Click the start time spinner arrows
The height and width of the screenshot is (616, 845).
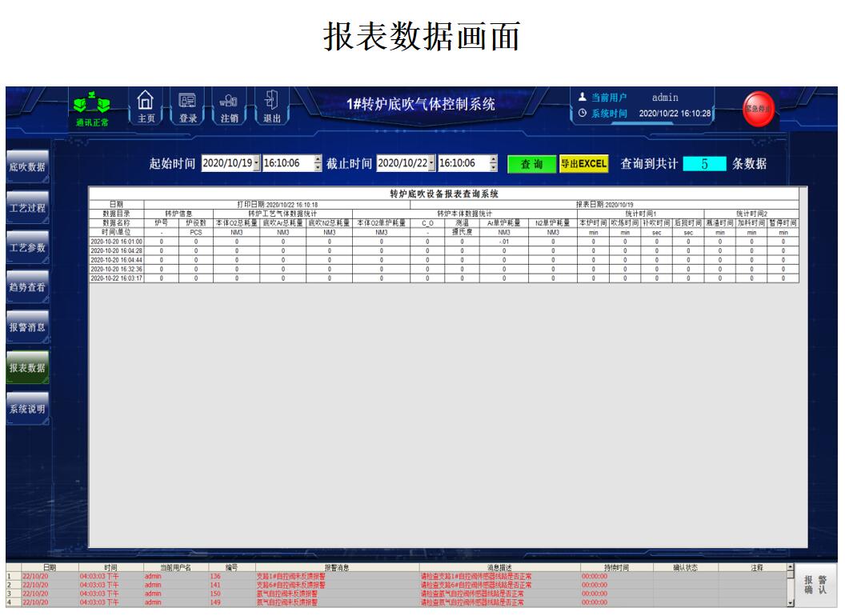coord(318,163)
